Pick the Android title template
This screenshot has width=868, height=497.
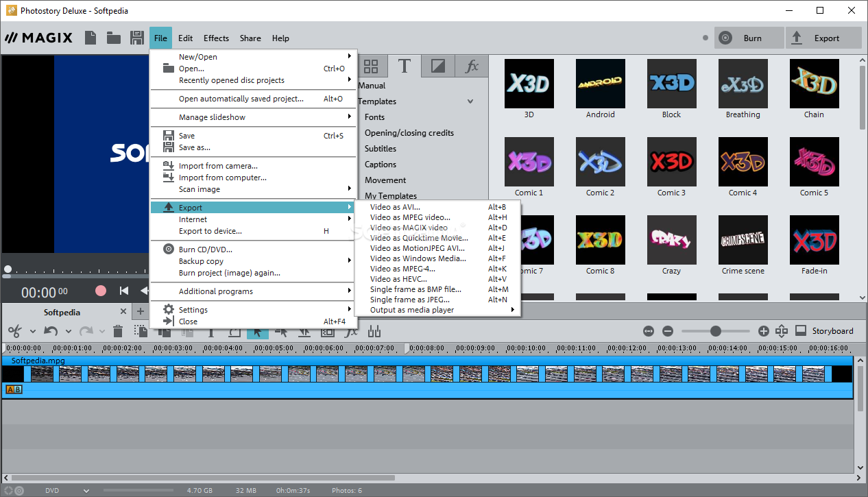(601, 88)
